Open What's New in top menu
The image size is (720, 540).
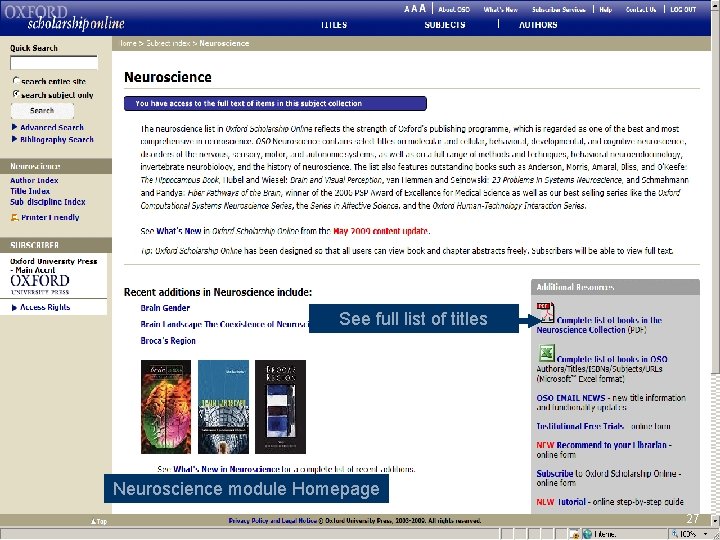pyautogui.click(x=501, y=9)
